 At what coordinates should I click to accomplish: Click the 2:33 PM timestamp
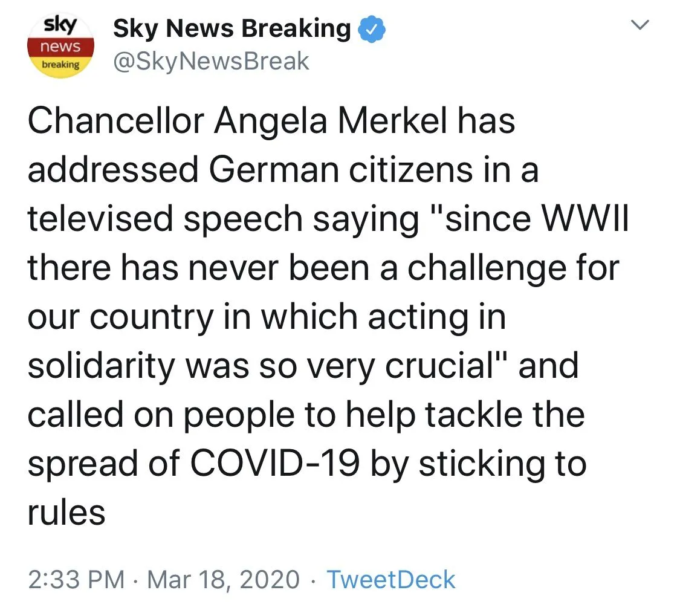pos(76,579)
